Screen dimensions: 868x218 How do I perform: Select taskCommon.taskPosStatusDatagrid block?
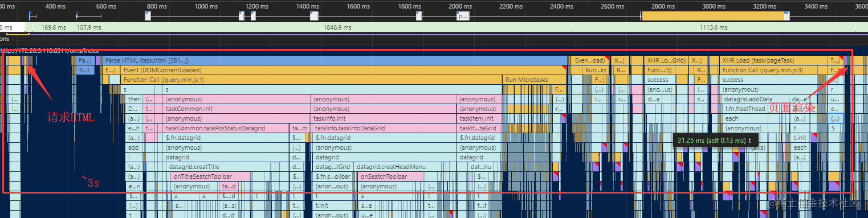click(x=226, y=129)
